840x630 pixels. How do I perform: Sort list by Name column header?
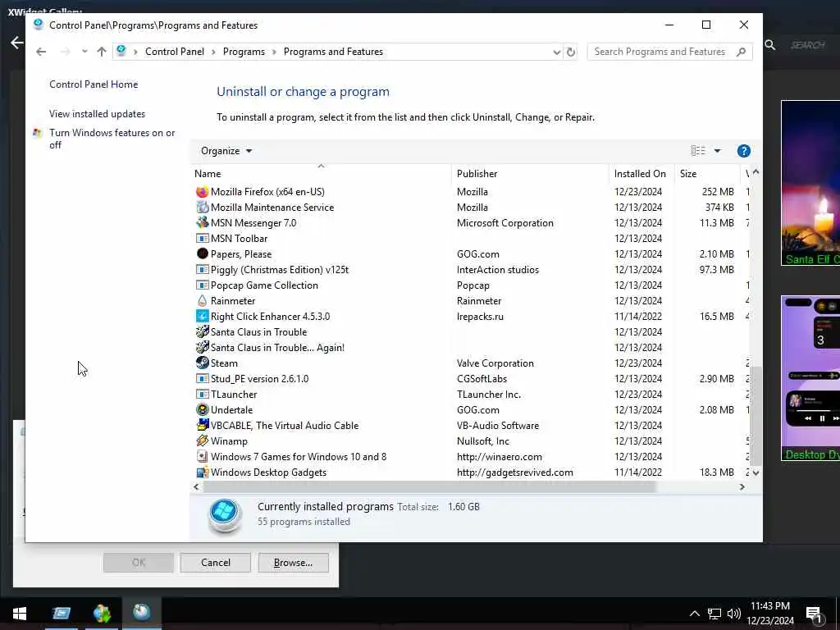tap(321, 174)
